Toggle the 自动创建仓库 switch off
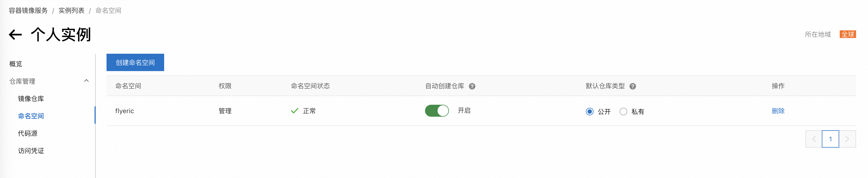Viewport: 868px width, 178px height. [x=437, y=111]
